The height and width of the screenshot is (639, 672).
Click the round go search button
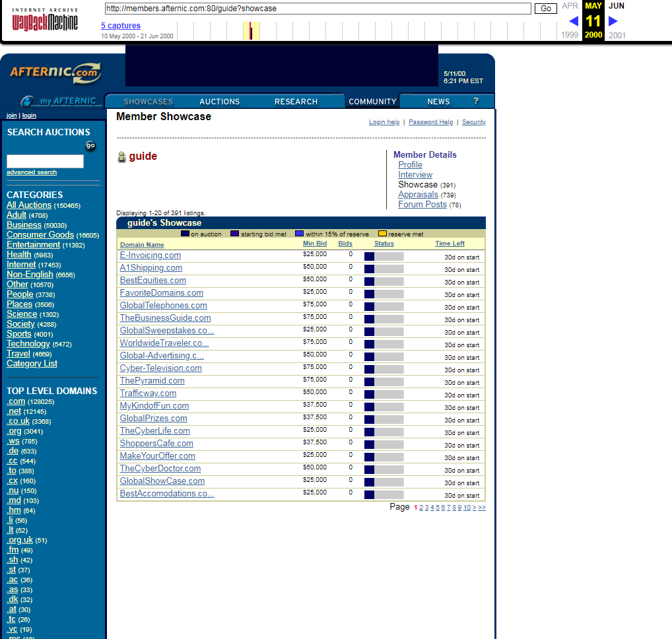coord(90,146)
